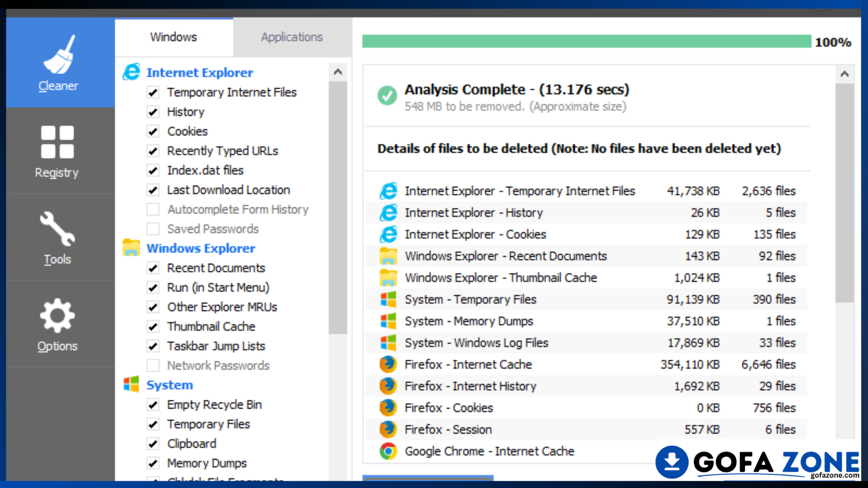868x488 pixels.
Task: Click the Internet Explorer category icon
Action: [132, 72]
